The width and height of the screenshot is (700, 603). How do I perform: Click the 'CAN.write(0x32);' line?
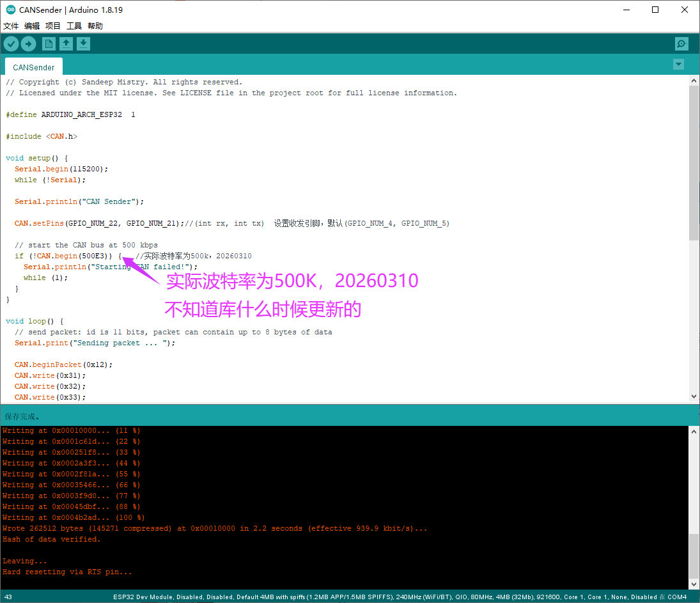[50, 386]
